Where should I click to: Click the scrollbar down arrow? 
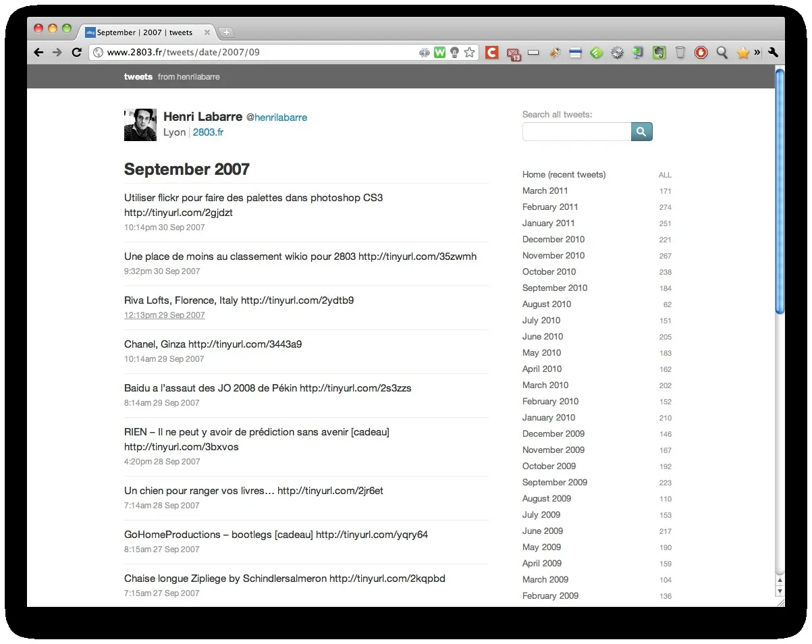click(780, 591)
